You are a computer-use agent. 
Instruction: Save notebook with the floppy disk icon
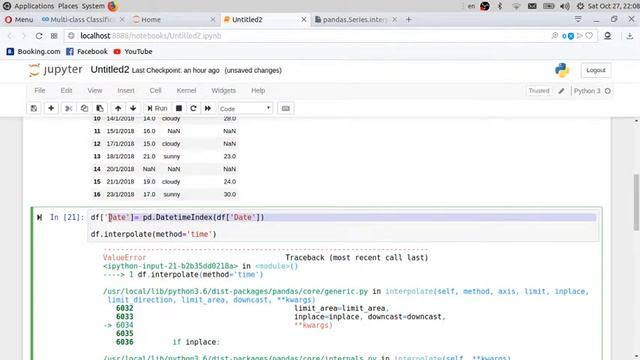click(x=34, y=108)
